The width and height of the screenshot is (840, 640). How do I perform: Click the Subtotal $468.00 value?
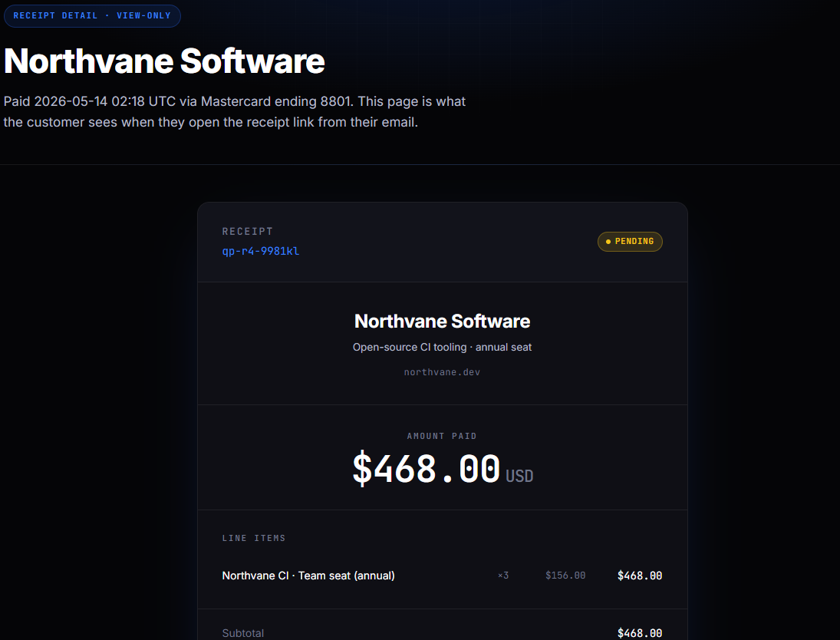(640, 633)
